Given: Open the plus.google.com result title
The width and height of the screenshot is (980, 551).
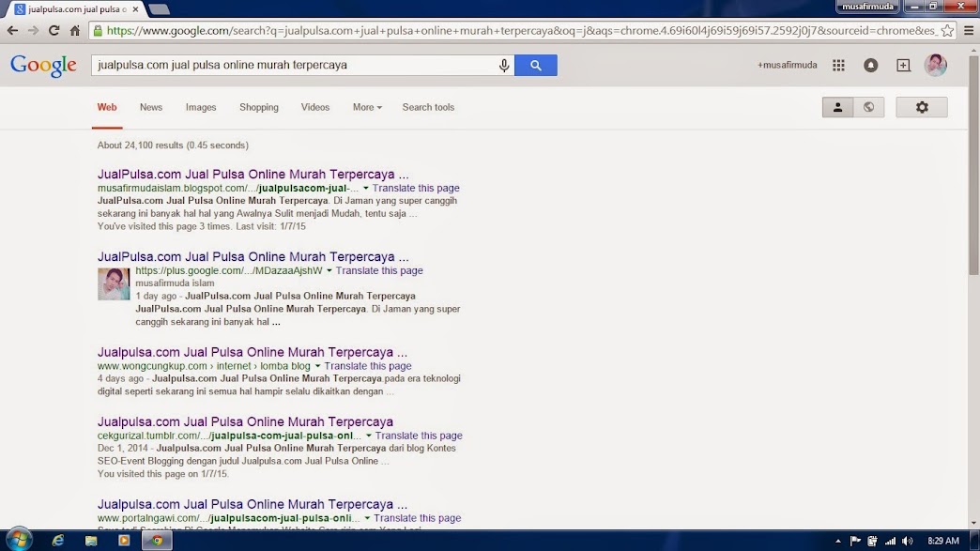Looking at the screenshot, I should 253,257.
